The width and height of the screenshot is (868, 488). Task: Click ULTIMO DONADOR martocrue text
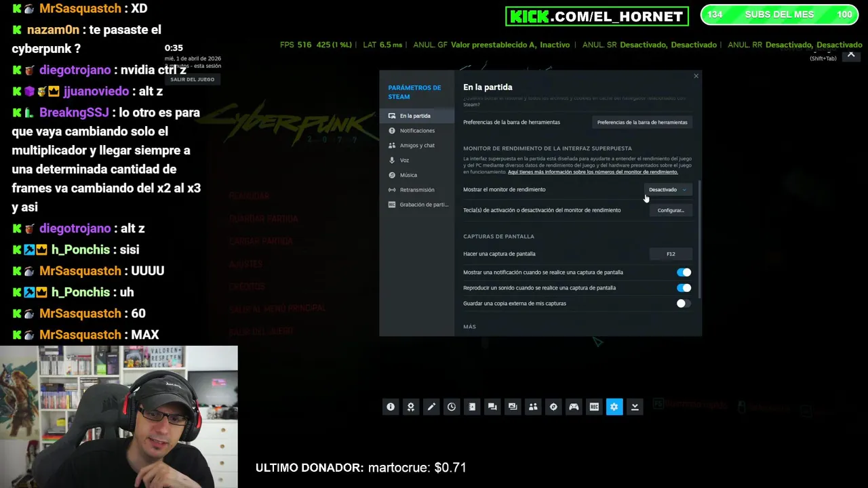361,468
